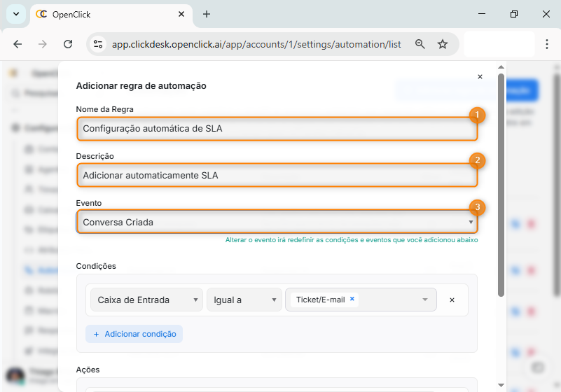This screenshot has width=561, height=392.
Task: Open the Chrome three-dot menu
Action: 547,44
